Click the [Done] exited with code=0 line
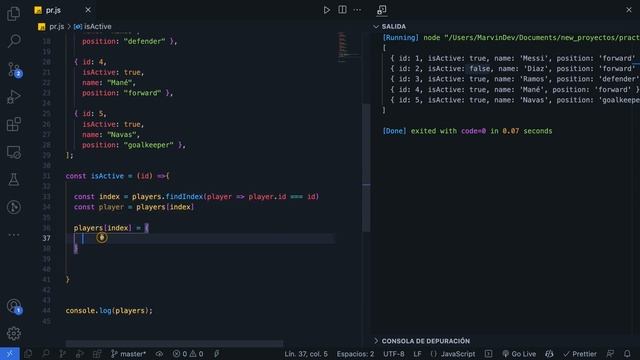The image size is (640, 360). click(x=467, y=131)
